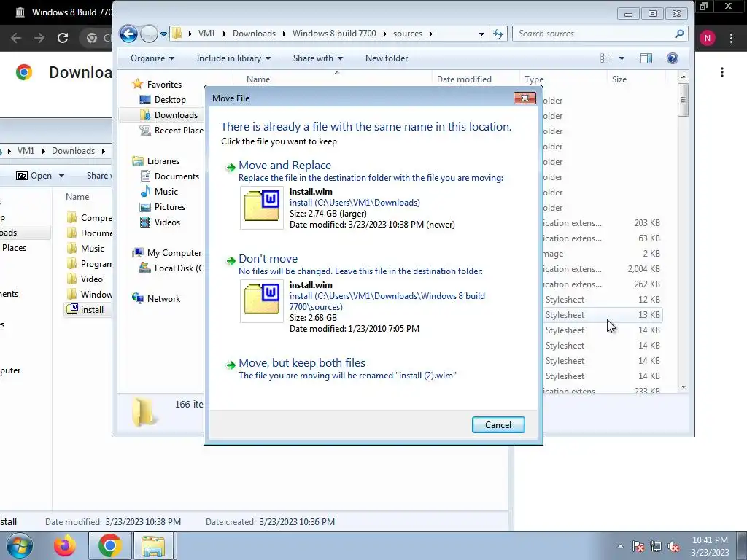The height and width of the screenshot is (560, 747).
Task: Choose Don't move option
Action: pos(268,259)
